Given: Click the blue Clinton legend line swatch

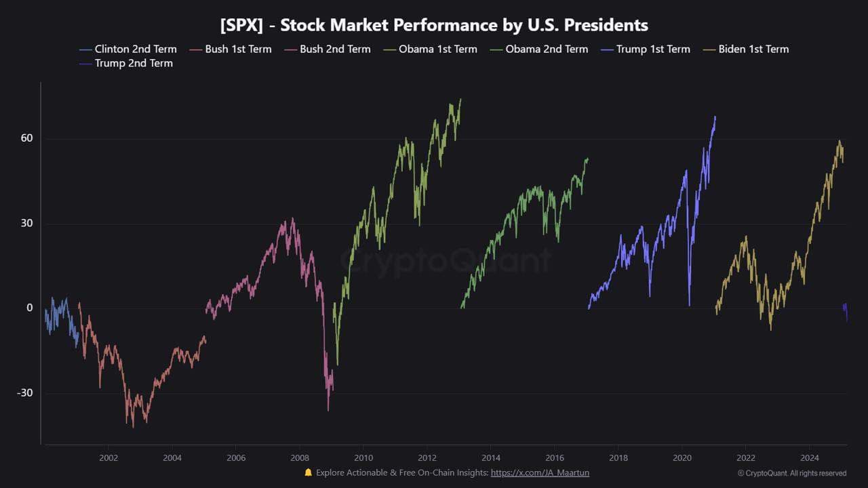Looking at the screenshot, I should (85, 49).
